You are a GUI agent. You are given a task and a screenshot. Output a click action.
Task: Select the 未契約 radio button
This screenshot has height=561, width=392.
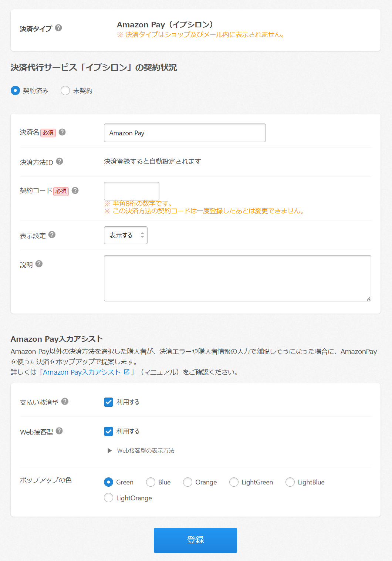[x=65, y=91]
